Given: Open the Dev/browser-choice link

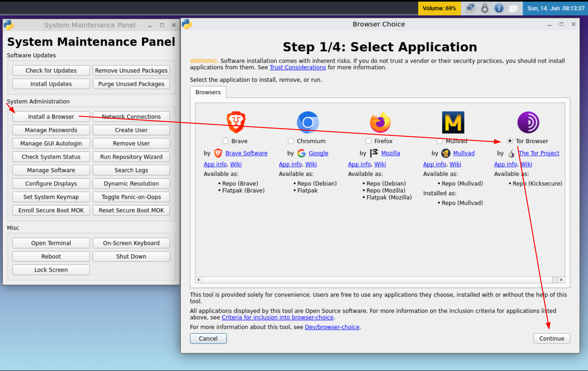Looking at the screenshot, I should tap(332, 327).
